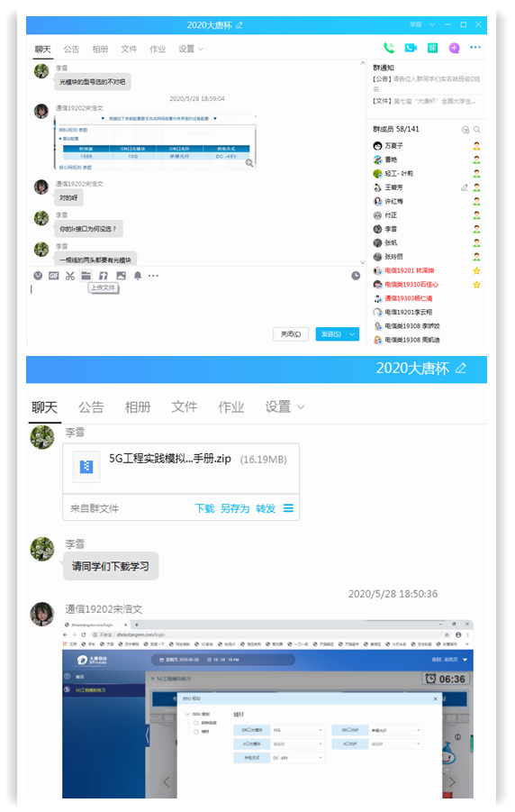Click 下载 link on the zip file
The width and height of the screenshot is (515, 812).
click(x=204, y=508)
